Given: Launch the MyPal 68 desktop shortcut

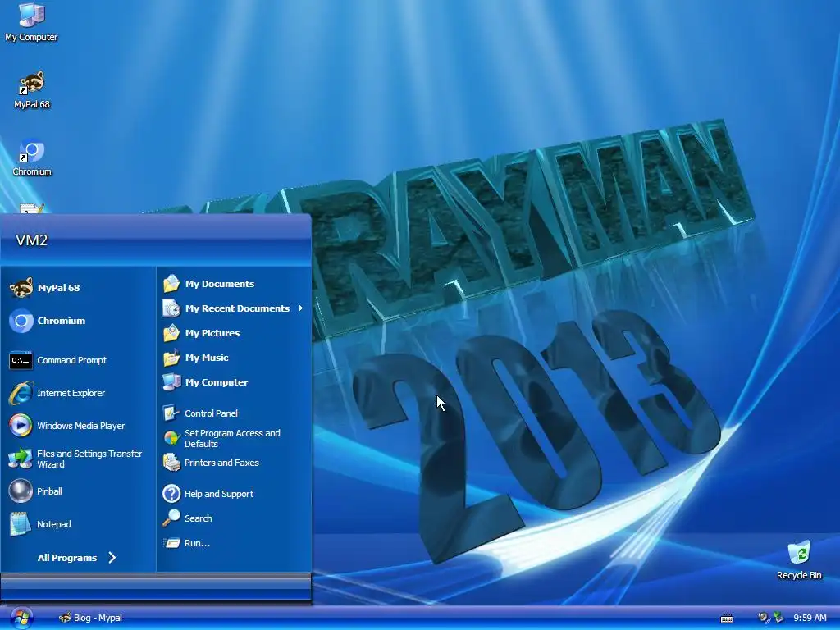Looking at the screenshot, I should (x=32, y=89).
